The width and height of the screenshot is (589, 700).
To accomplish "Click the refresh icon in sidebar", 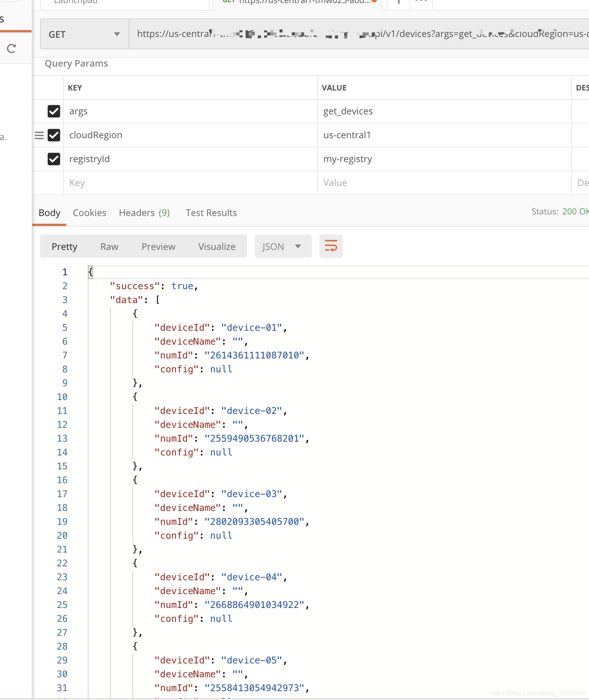I will click(12, 49).
